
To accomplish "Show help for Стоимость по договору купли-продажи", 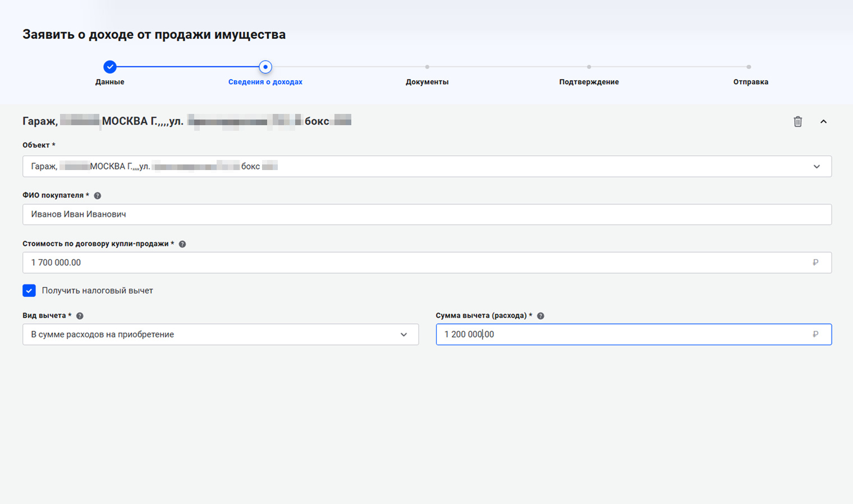I will pos(182,244).
